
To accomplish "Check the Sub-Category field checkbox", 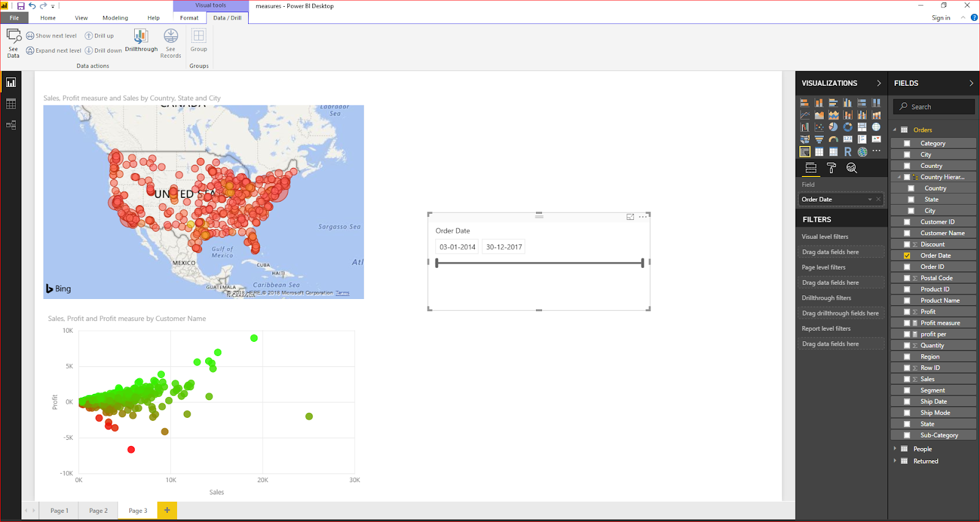I will pos(907,435).
